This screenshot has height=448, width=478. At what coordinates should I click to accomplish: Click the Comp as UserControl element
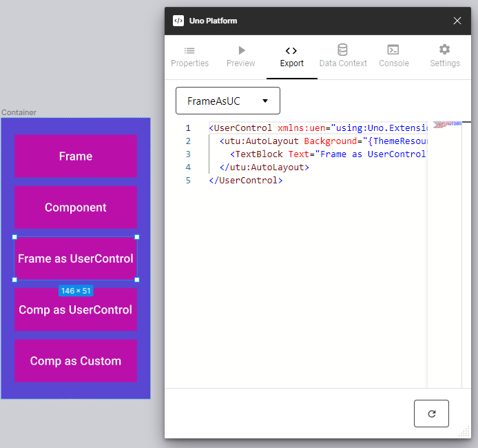(76, 309)
